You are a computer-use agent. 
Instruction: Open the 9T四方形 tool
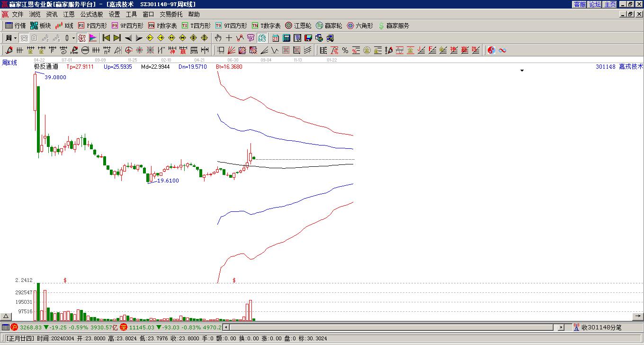point(231,26)
